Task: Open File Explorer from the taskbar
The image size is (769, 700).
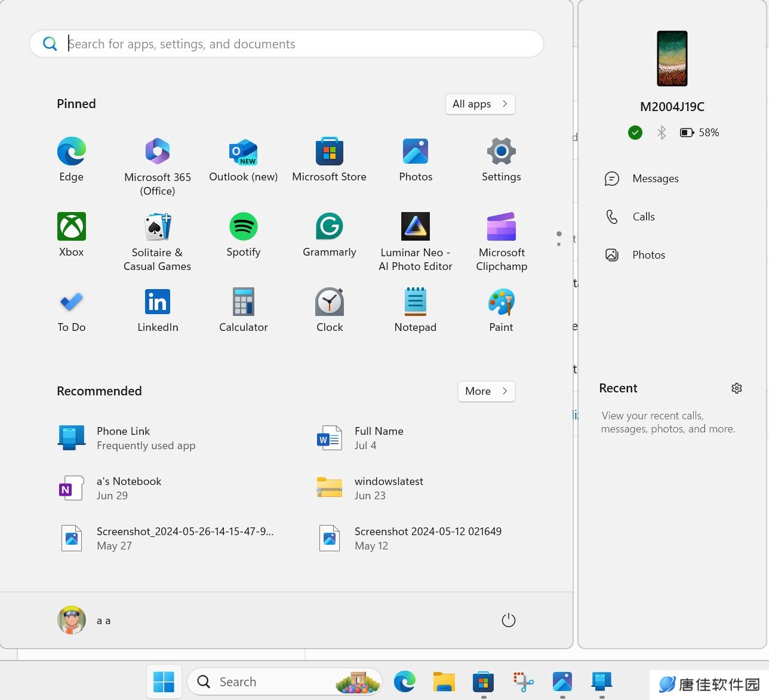Action: click(444, 681)
